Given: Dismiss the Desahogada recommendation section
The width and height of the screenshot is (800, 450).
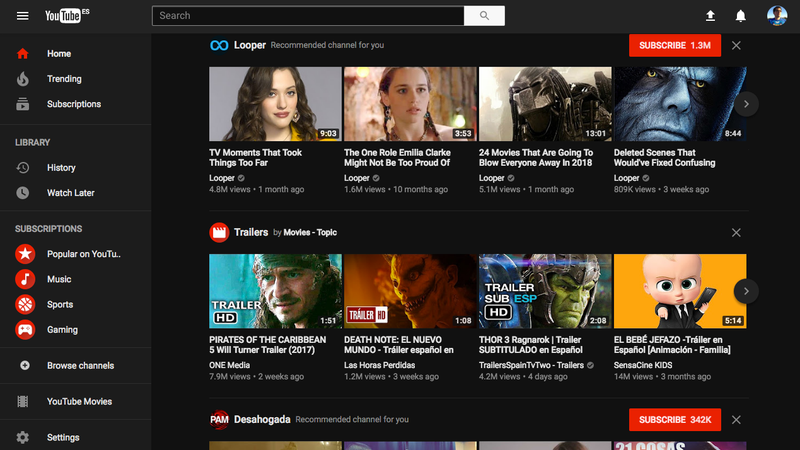Looking at the screenshot, I should (x=736, y=419).
